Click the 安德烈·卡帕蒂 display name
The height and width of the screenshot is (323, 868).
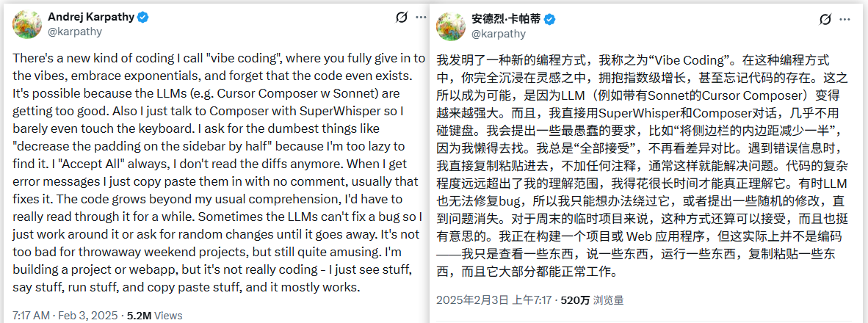pos(505,19)
